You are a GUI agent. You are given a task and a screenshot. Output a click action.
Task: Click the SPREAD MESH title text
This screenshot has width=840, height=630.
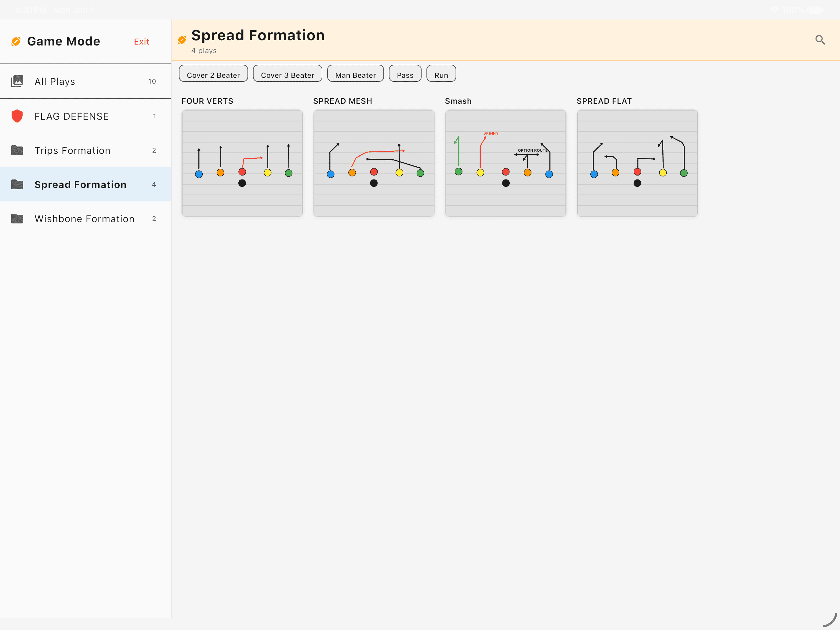[x=342, y=101]
